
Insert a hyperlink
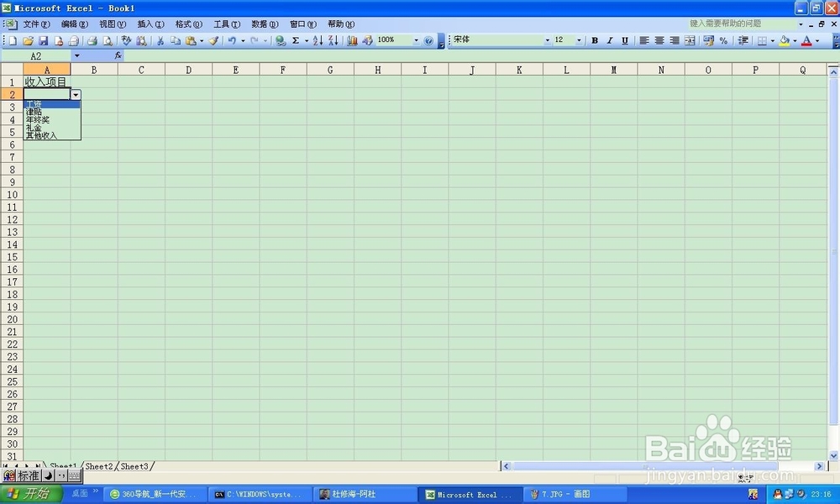click(281, 40)
